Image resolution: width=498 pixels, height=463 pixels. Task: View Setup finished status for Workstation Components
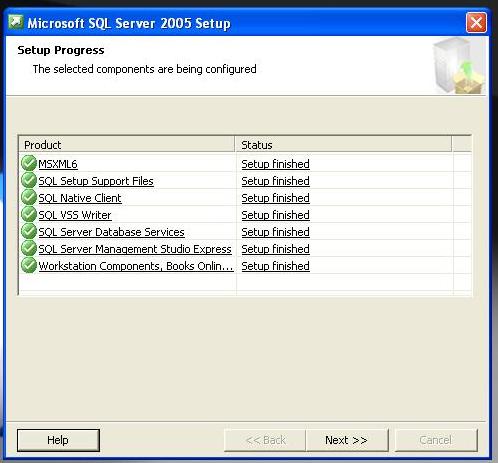(276, 266)
